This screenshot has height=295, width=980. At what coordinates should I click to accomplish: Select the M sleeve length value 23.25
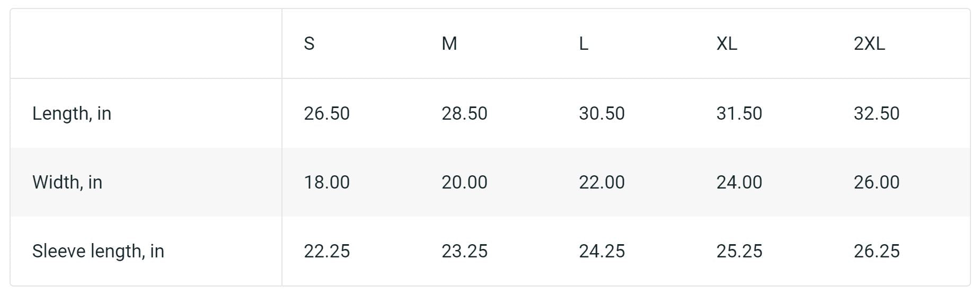tap(464, 251)
